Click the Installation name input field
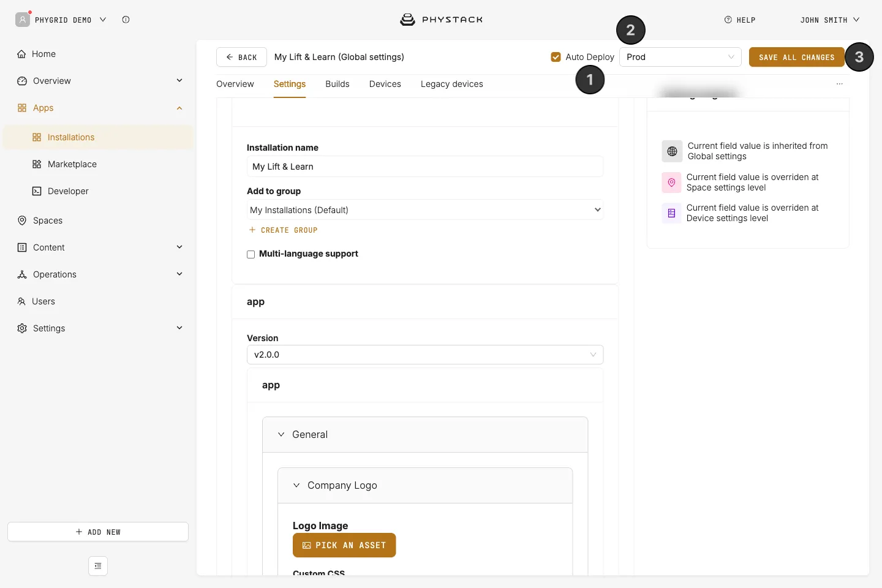882x588 pixels. click(425, 167)
